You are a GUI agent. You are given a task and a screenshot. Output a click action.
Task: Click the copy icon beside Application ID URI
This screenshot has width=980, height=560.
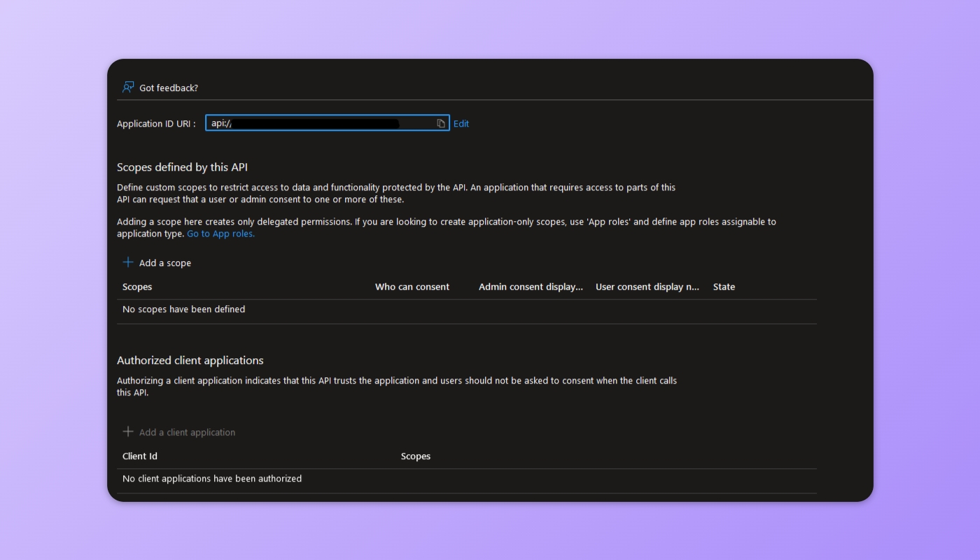440,122
